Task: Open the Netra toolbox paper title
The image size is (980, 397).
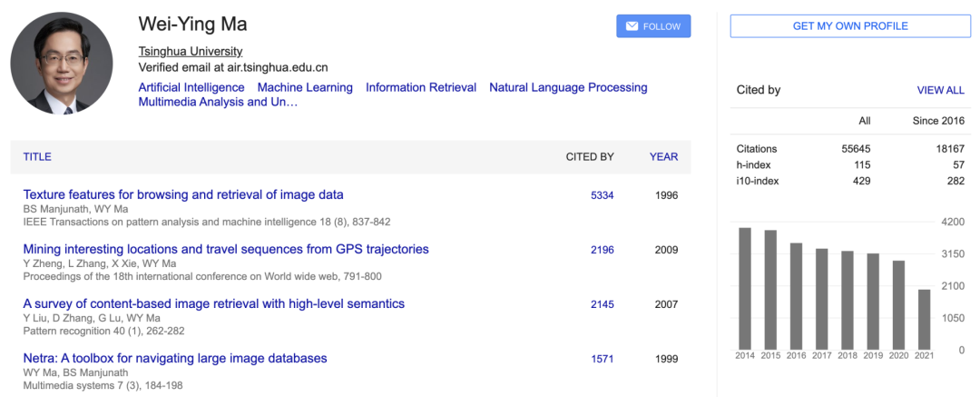Action: (x=175, y=358)
